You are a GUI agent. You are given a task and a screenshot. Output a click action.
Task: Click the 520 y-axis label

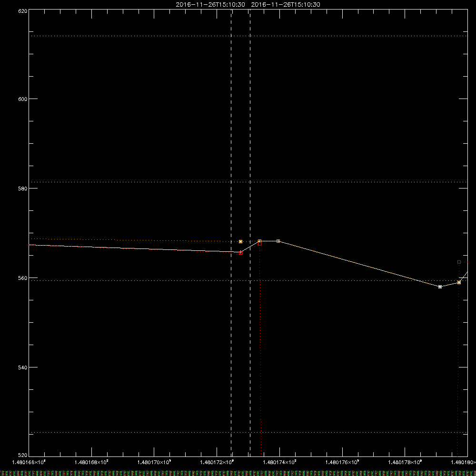(x=23, y=455)
